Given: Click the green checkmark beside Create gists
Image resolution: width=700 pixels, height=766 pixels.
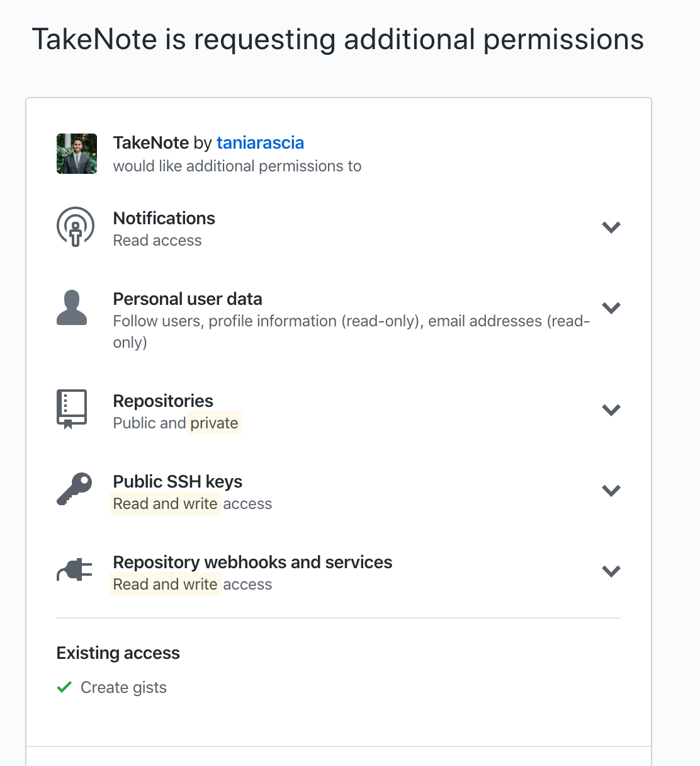Looking at the screenshot, I should (x=64, y=687).
